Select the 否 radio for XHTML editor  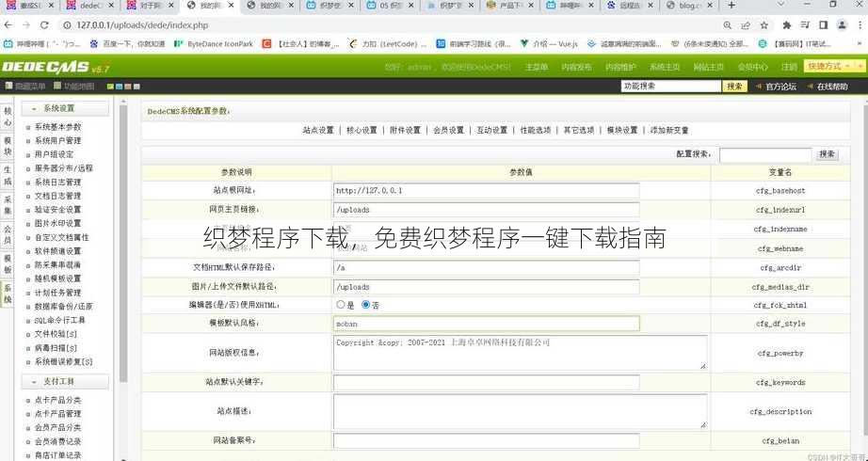pos(365,305)
